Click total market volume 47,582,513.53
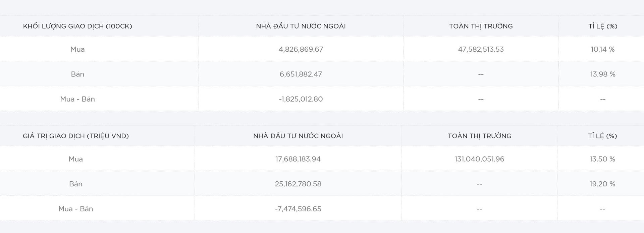 pos(481,49)
